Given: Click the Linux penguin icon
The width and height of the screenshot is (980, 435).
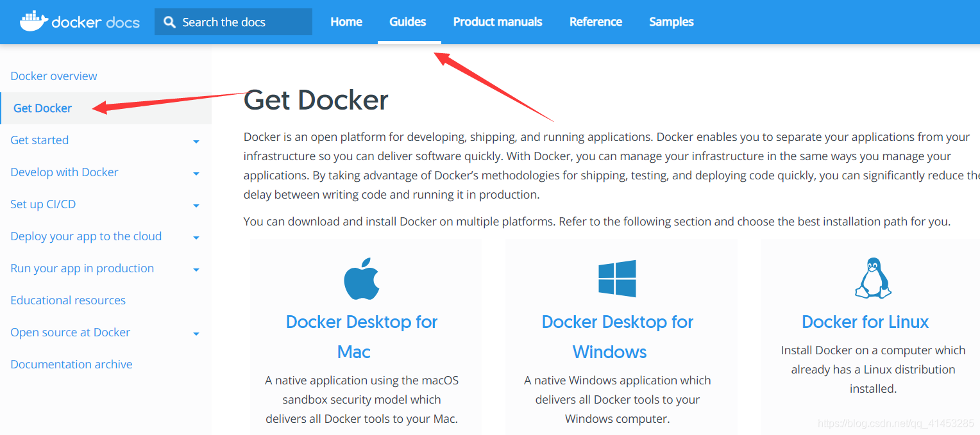Looking at the screenshot, I should tap(873, 278).
